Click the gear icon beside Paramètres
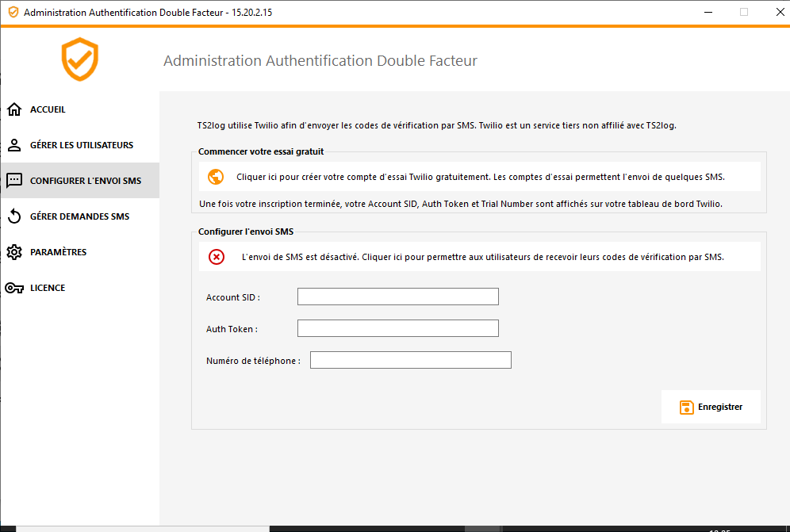This screenshot has width=790, height=532. click(x=14, y=252)
